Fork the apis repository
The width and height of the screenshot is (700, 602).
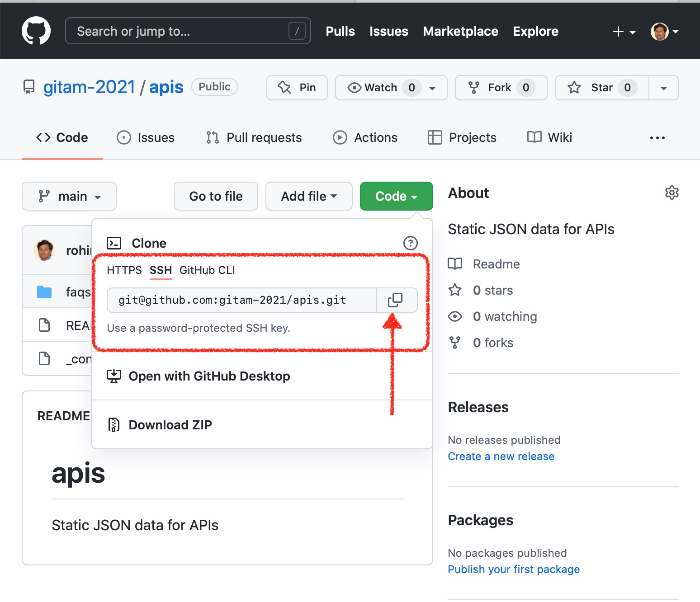(501, 88)
